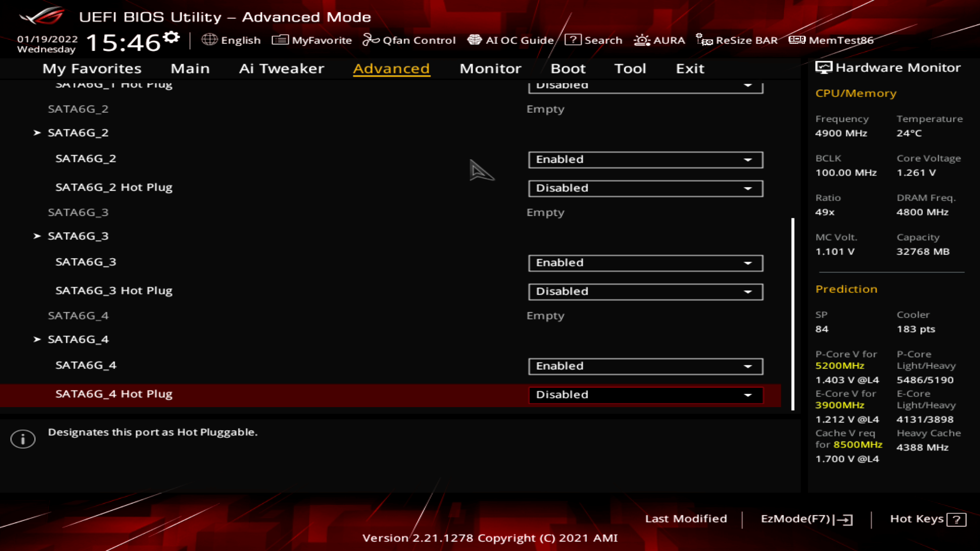Navigate to Advanced tab
The image size is (980, 551).
[x=391, y=68]
